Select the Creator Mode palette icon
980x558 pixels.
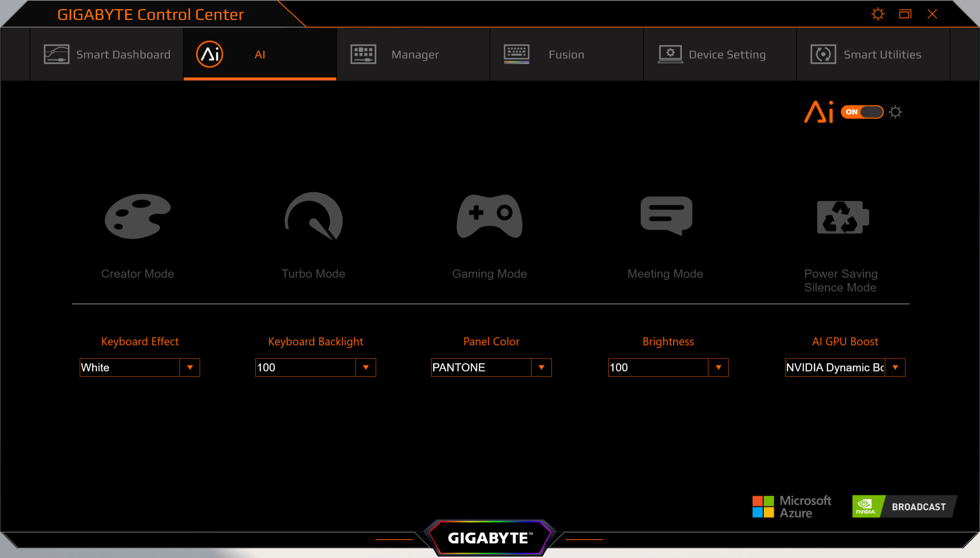(137, 217)
